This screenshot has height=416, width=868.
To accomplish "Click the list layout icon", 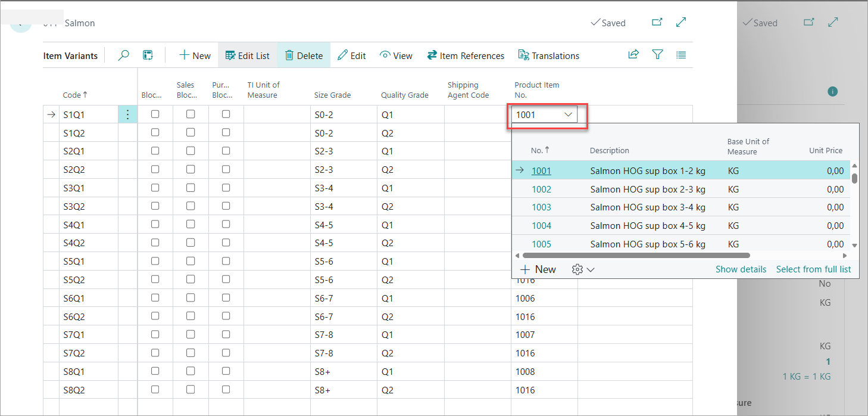I will click(681, 55).
